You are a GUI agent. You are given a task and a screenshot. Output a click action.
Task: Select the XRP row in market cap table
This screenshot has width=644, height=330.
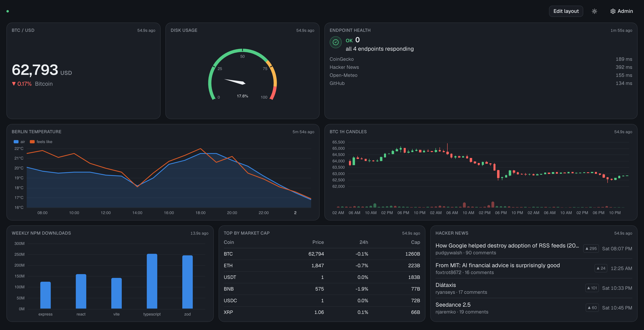(x=322, y=312)
